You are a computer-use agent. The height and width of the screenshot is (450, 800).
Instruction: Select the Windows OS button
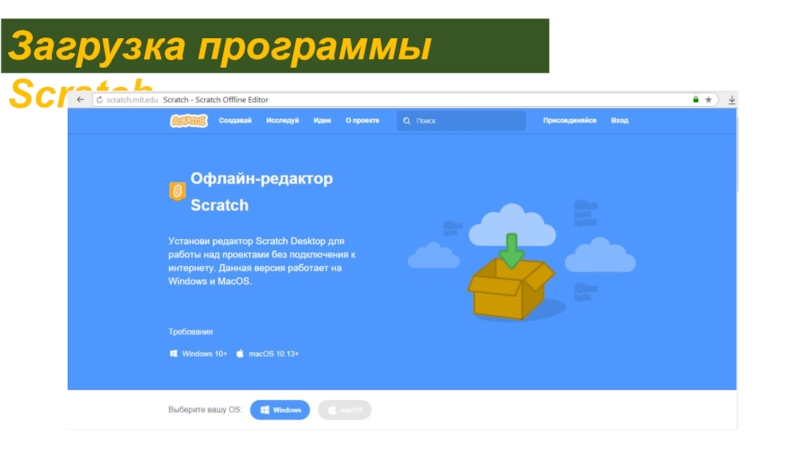coord(280,410)
